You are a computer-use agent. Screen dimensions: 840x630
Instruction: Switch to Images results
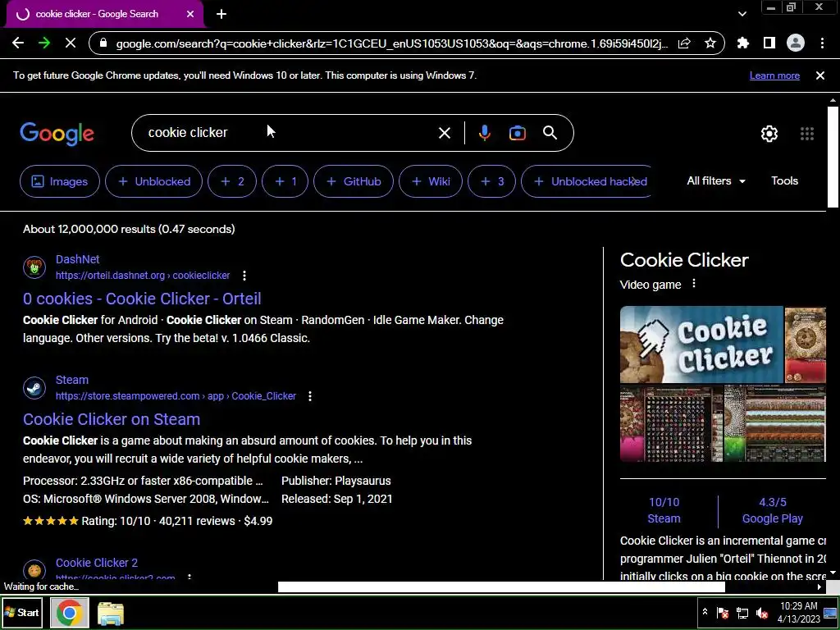pos(59,181)
